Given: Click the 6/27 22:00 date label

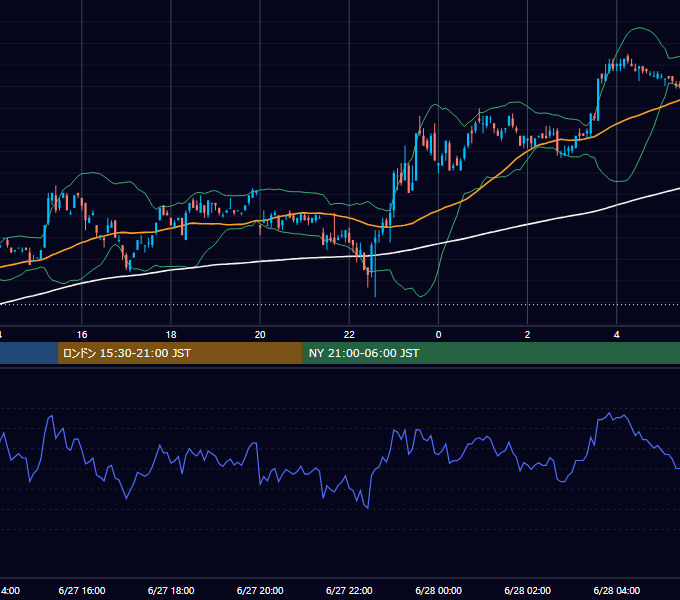Looking at the screenshot, I should pyautogui.click(x=349, y=590).
